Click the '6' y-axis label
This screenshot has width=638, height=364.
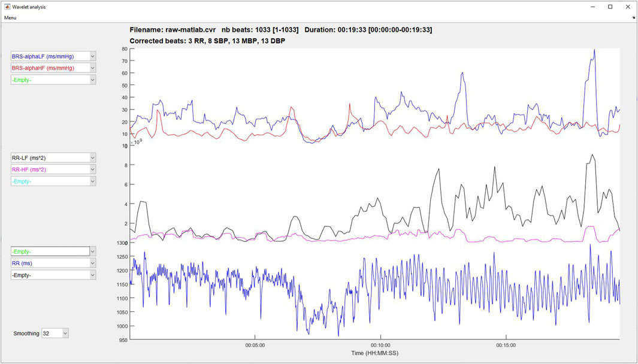126,184
